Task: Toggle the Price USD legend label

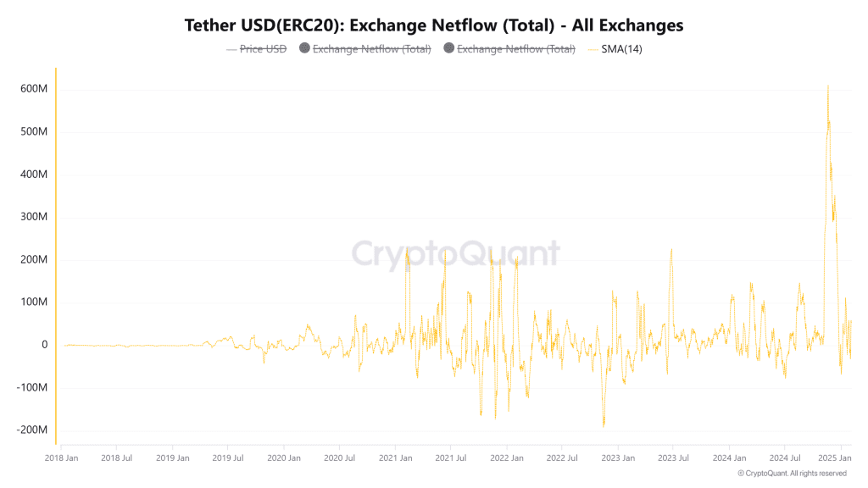Action: tap(263, 49)
